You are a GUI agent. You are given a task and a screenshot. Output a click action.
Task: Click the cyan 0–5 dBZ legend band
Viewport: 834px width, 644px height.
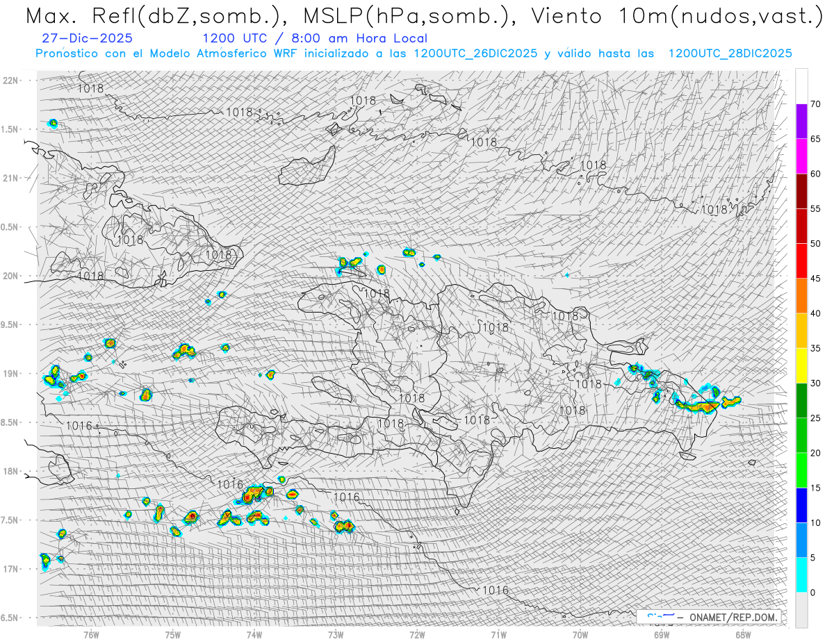(801, 575)
